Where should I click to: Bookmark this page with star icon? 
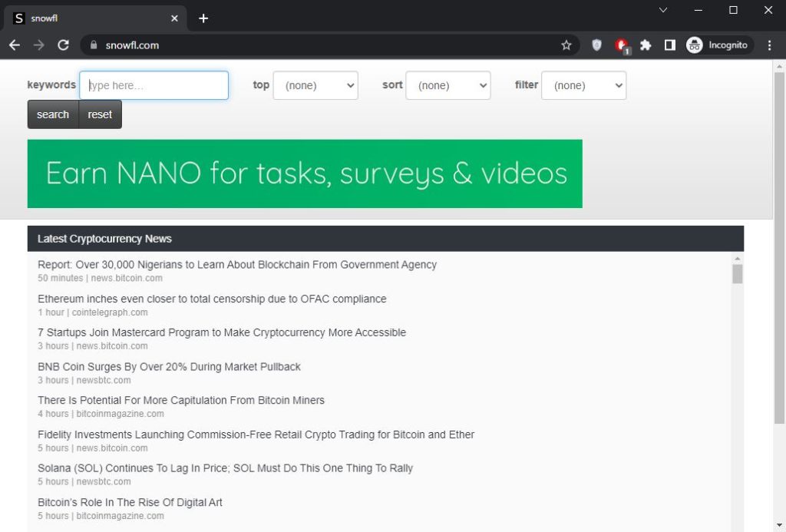(x=566, y=45)
